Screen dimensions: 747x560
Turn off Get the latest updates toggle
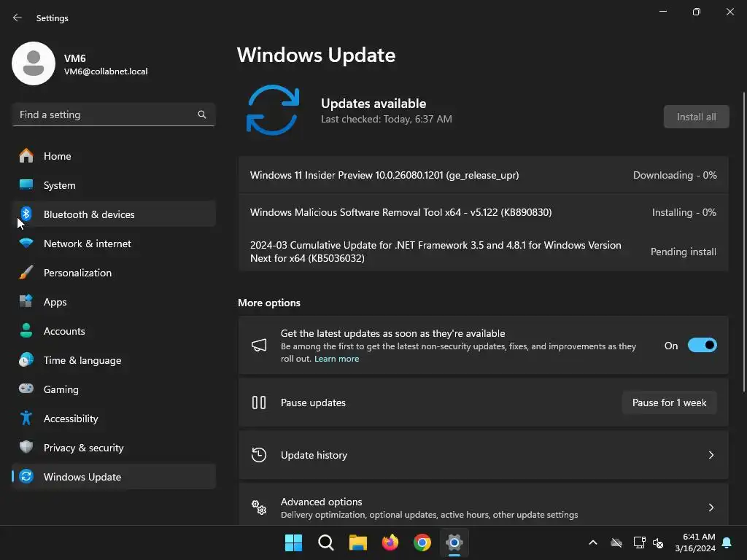click(703, 345)
